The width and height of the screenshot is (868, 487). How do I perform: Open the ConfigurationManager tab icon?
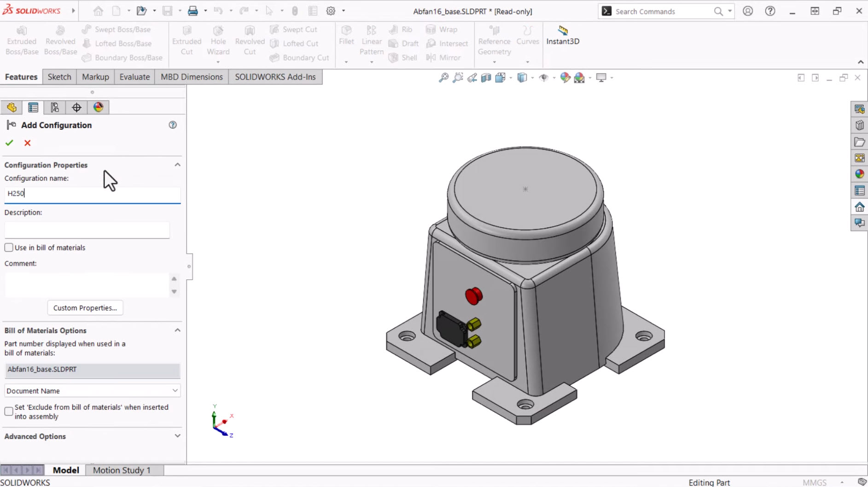pos(55,108)
